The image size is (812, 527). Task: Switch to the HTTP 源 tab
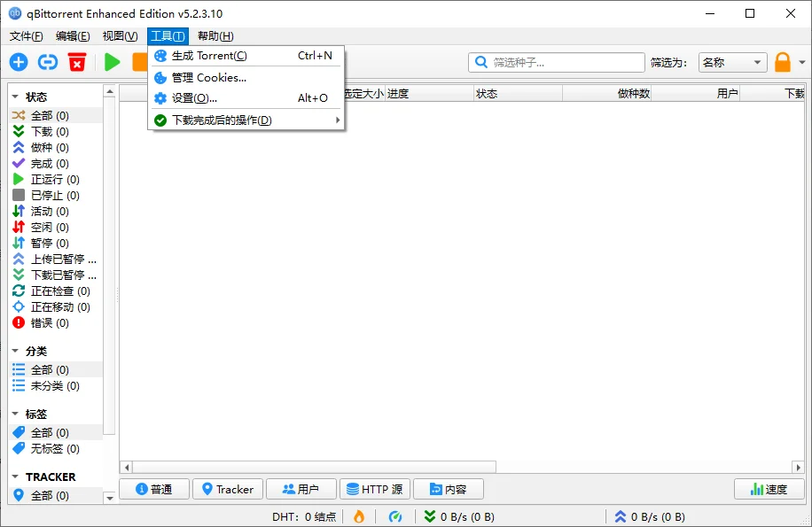click(375, 489)
